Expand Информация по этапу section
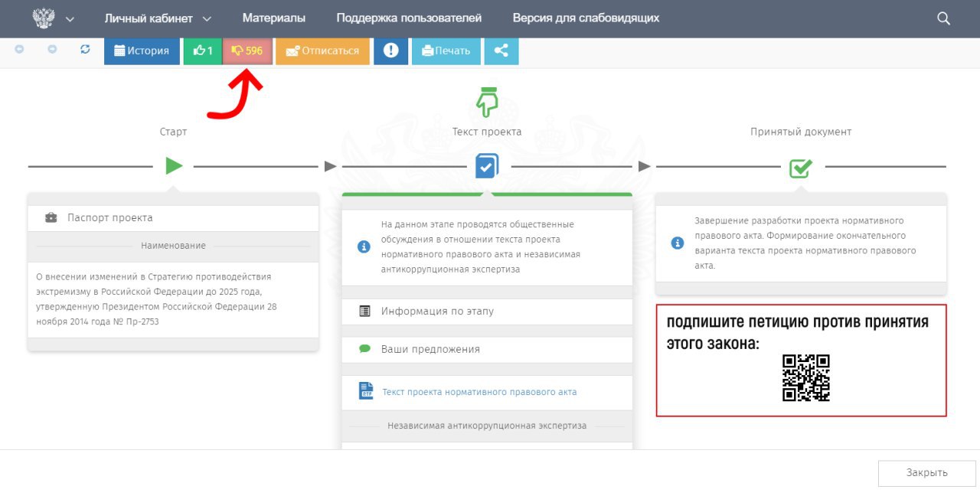The height and width of the screenshot is (496, 980). point(487,312)
